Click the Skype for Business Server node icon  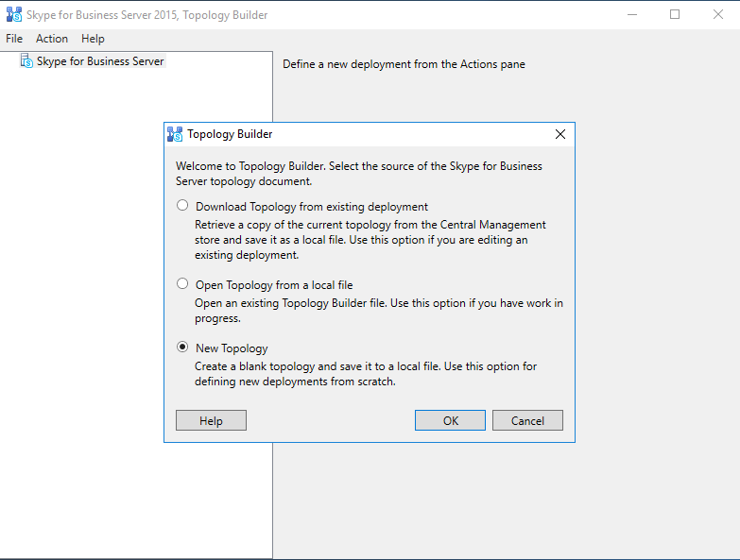26,60
